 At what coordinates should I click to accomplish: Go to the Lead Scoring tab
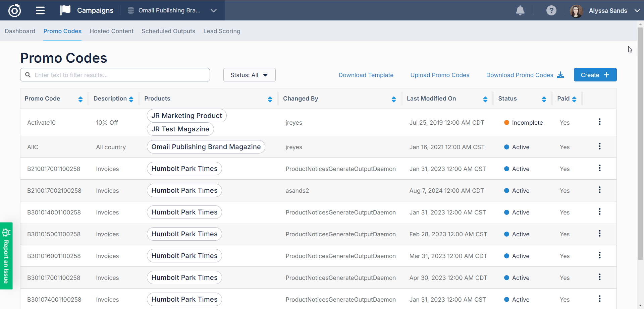[x=222, y=31]
